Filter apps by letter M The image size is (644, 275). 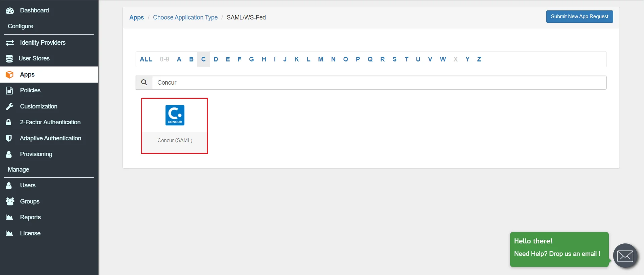tap(321, 59)
